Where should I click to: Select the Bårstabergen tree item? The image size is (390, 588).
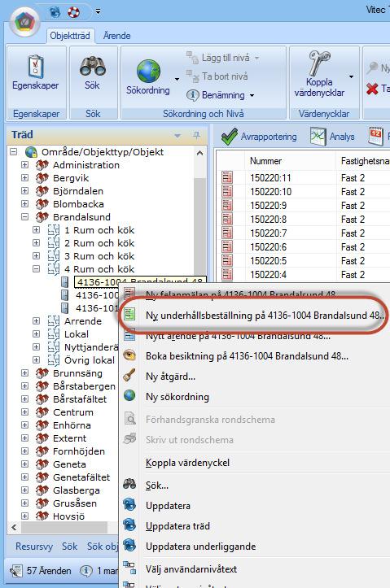(84, 385)
